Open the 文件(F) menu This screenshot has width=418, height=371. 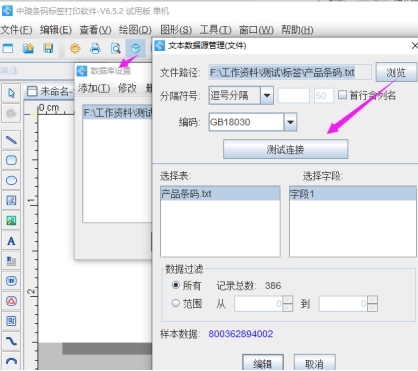pyautogui.click(x=16, y=30)
